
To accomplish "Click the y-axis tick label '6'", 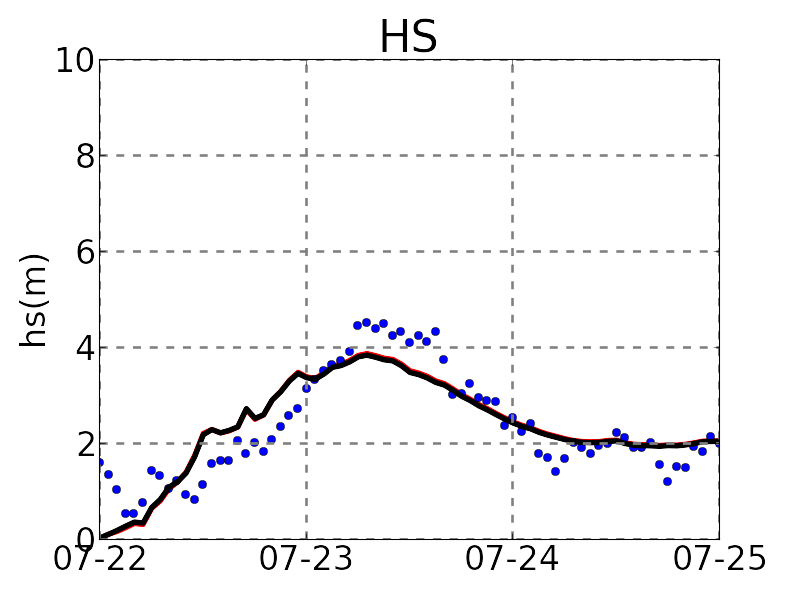I will 86,252.
